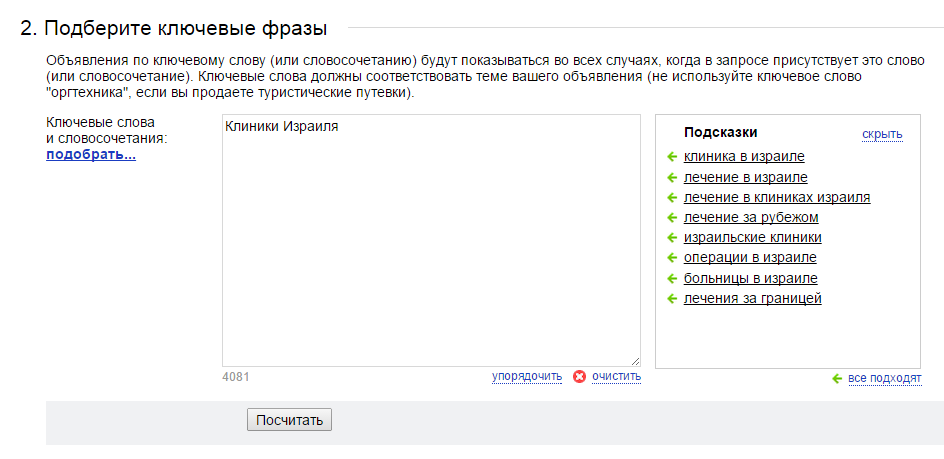Click arrow icon beside 'операции в израиле'
Image resolution: width=944 pixels, height=459 pixels.
pos(672,258)
